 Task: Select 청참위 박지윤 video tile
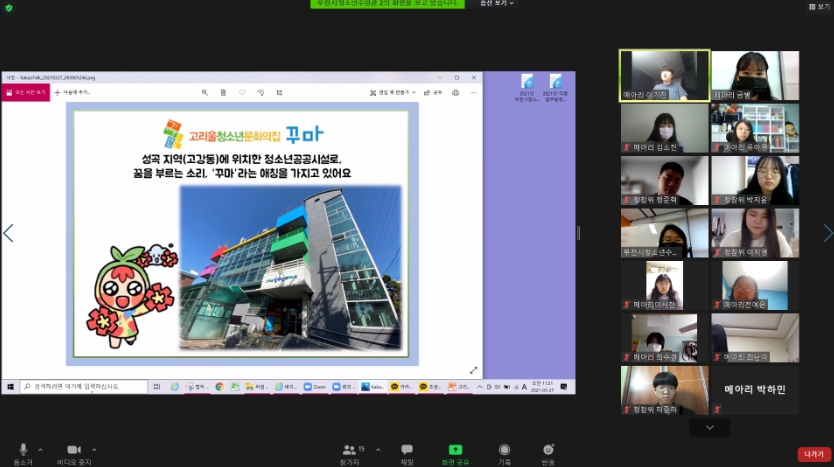pos(755,180)
